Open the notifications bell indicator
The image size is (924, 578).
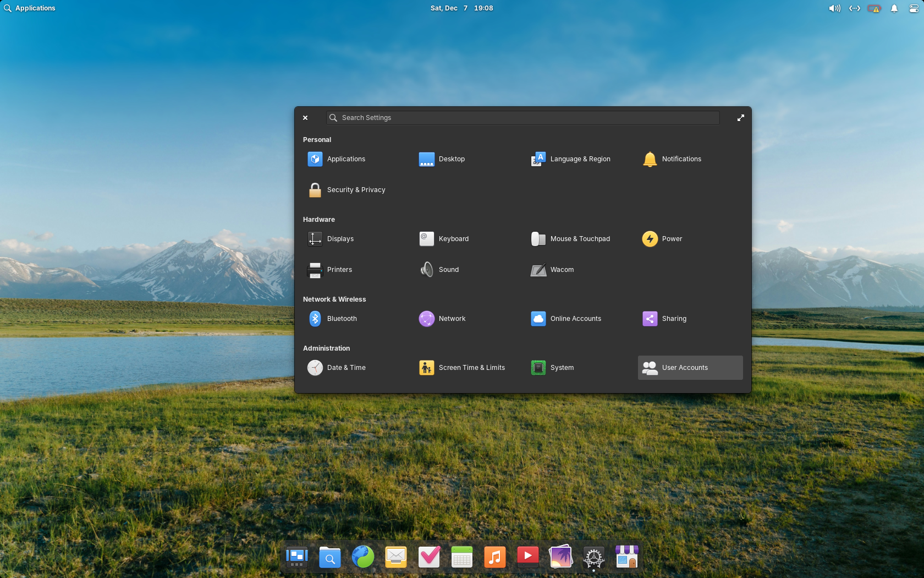tap(894, 8)
